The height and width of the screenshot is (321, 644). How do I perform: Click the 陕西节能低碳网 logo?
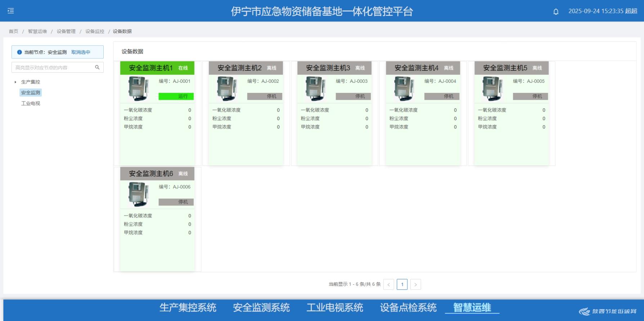[608, 311]
